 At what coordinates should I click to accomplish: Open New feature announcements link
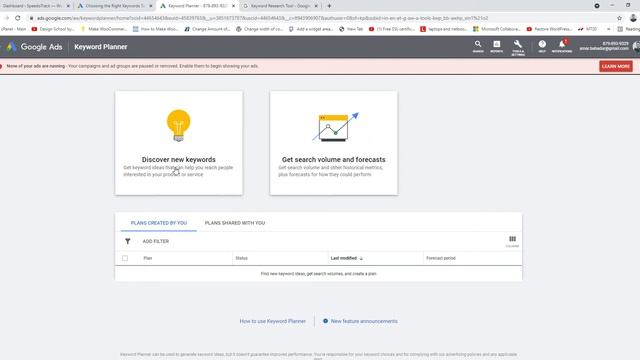pyautogui.click(x=364, y=321)
